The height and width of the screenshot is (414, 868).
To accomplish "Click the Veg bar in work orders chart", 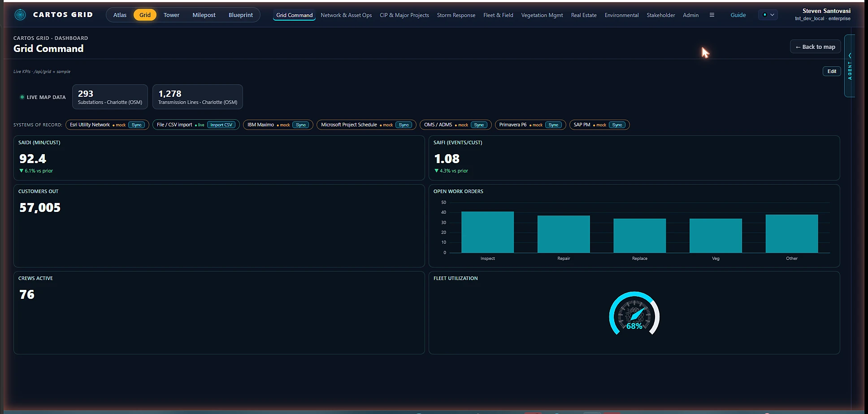I will (x=716, y=236).
